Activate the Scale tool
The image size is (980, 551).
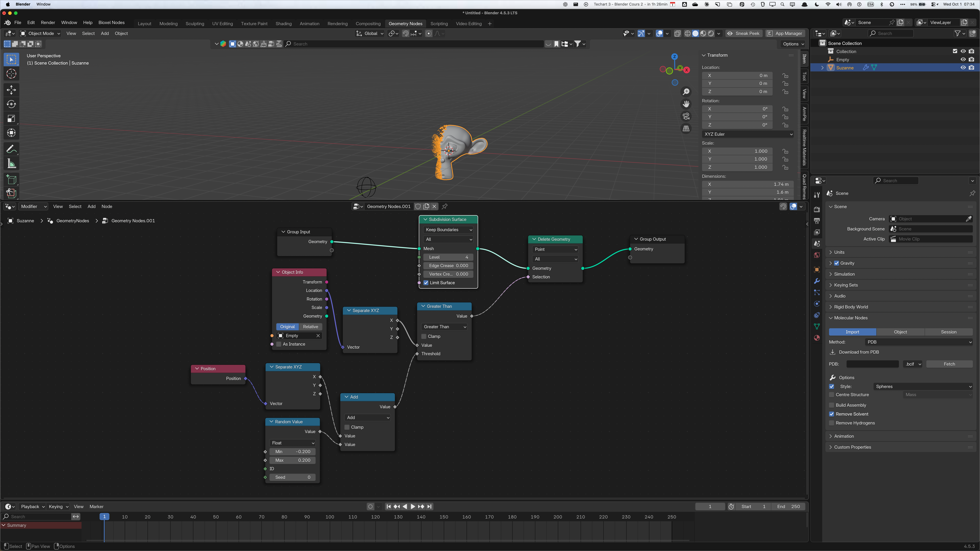pos(11,119)
